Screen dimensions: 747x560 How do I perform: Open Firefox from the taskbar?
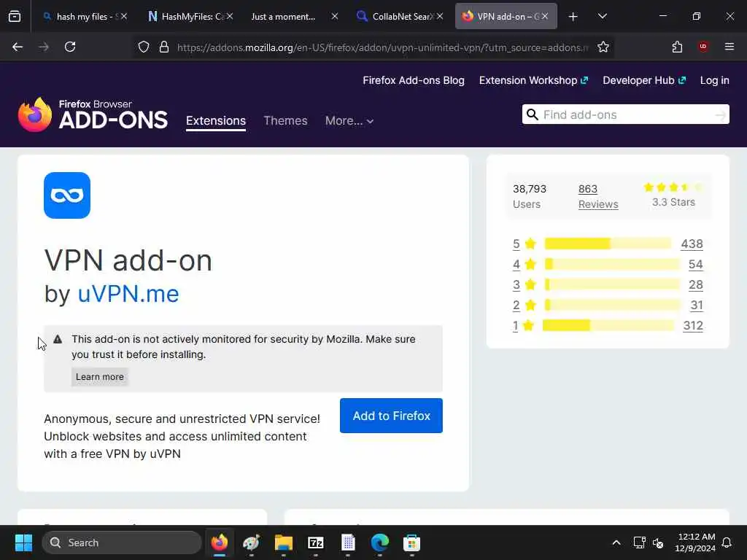coord(219,542)
